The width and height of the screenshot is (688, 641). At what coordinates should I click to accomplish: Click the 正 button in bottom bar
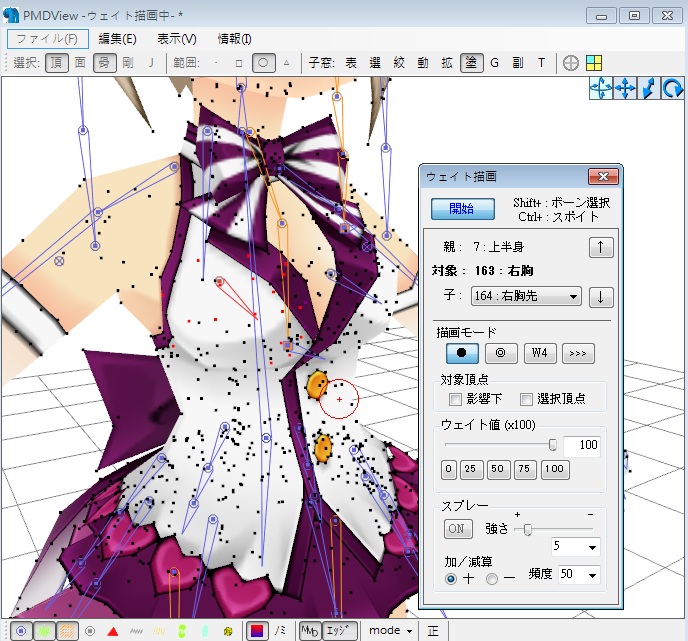click(x=433, y=631)
